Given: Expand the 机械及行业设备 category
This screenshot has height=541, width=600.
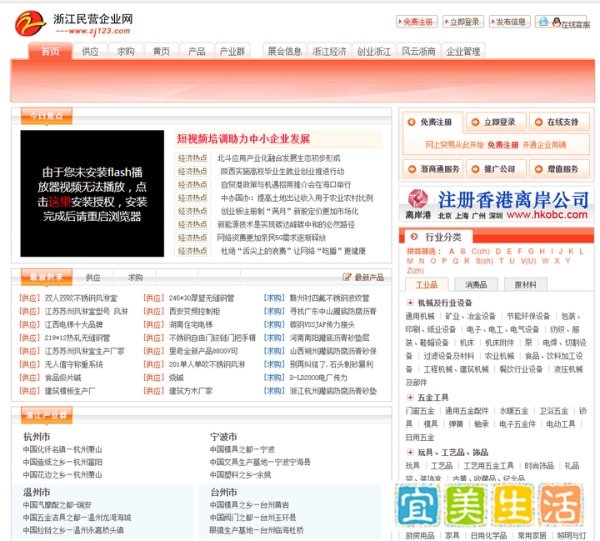Looking at the screenshot, I should click(410, 303).
